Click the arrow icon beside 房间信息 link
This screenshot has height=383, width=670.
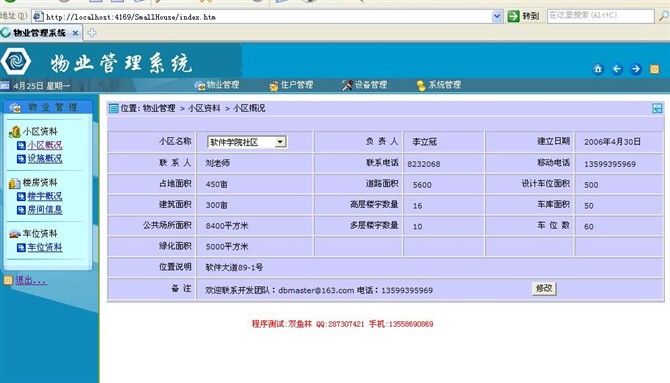point(21,210)
